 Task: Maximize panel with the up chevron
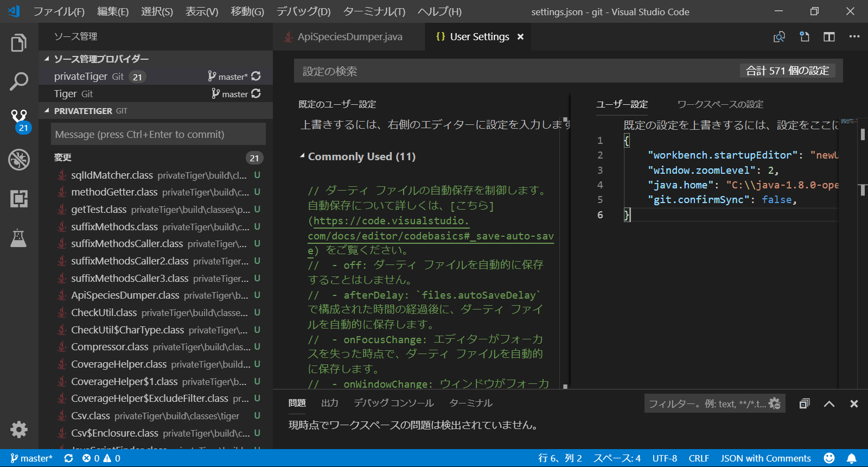829,403
